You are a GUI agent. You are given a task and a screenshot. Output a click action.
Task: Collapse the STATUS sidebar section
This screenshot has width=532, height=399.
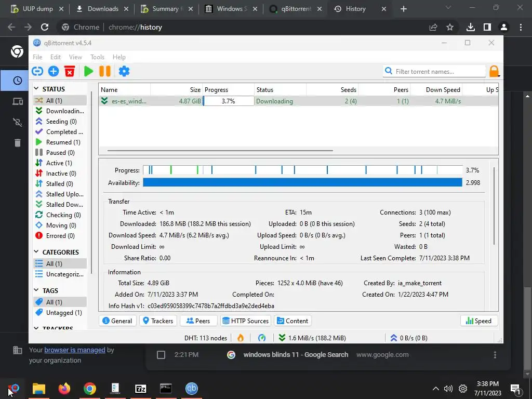(x=36, y=88)
